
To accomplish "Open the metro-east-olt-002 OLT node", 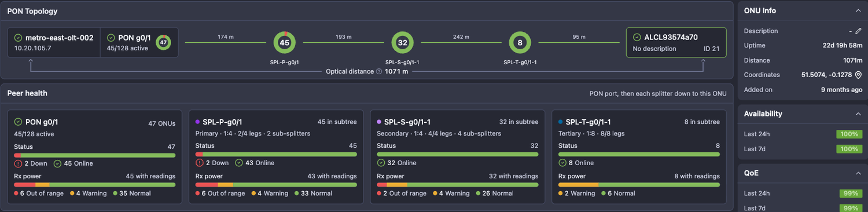I will click(54, 42).
